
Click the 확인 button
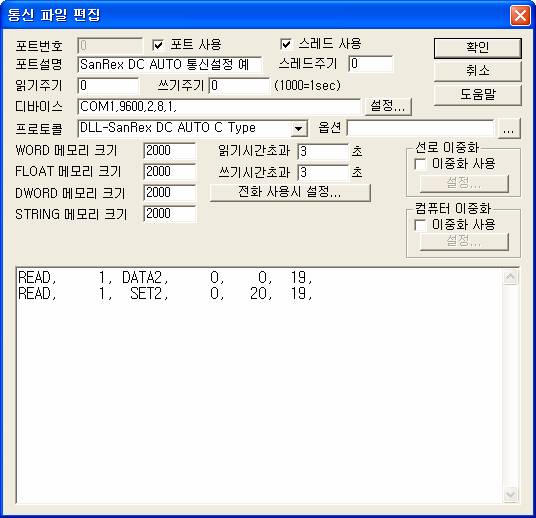pyautogui.click(x=478, y=48)
